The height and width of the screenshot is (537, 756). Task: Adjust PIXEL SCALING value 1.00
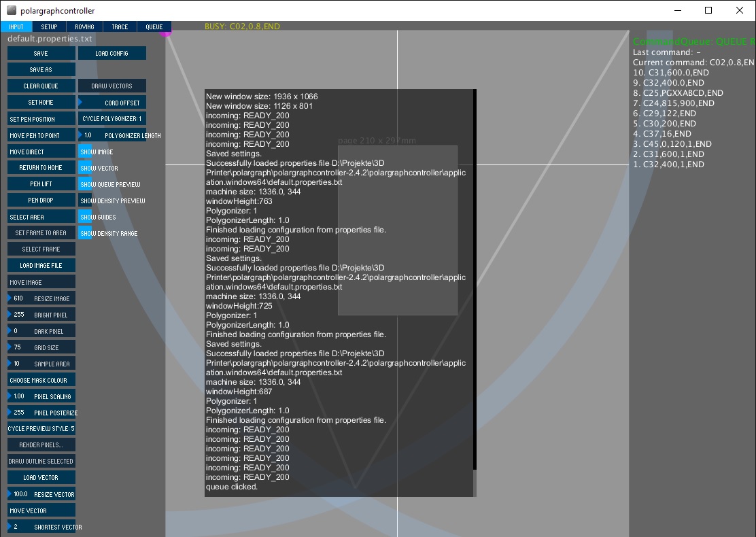(x=41, y=396)
